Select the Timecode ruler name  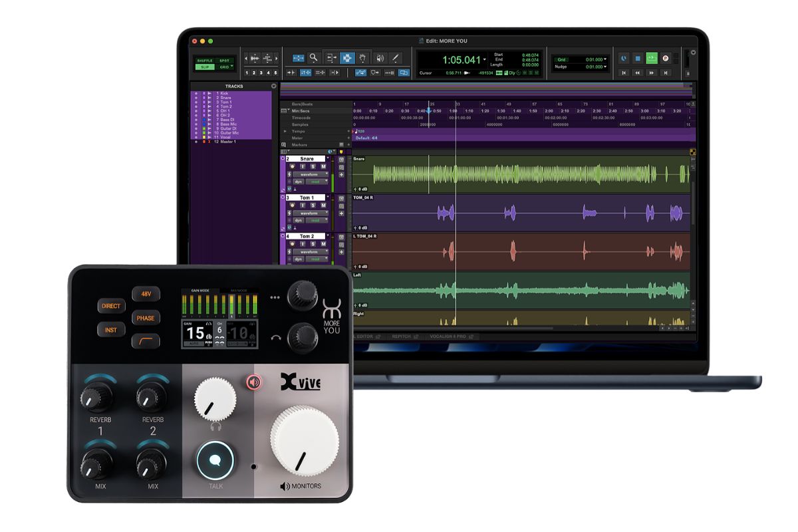[302, 118]
